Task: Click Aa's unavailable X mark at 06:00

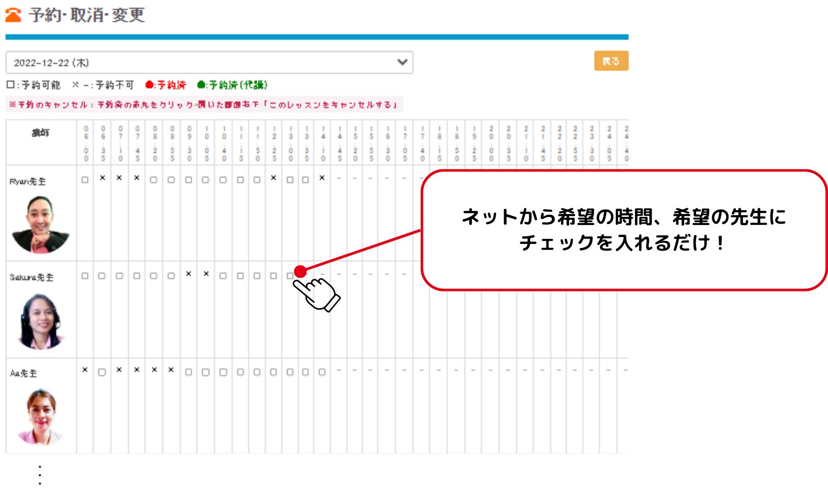Action: [85, 370]
